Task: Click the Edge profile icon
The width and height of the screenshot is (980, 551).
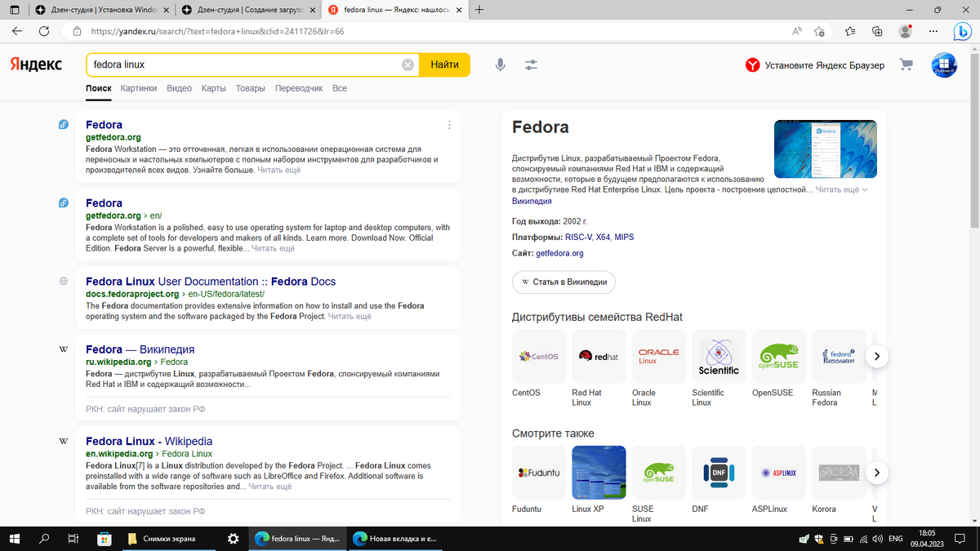Action: tap(905, 31)
